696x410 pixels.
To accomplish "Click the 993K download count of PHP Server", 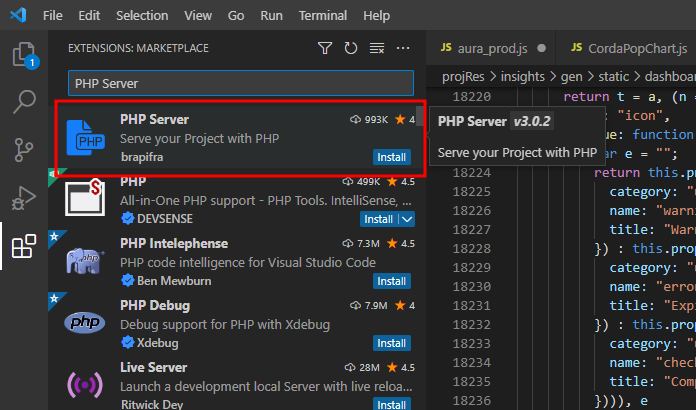I will click(x=376, y=119).
